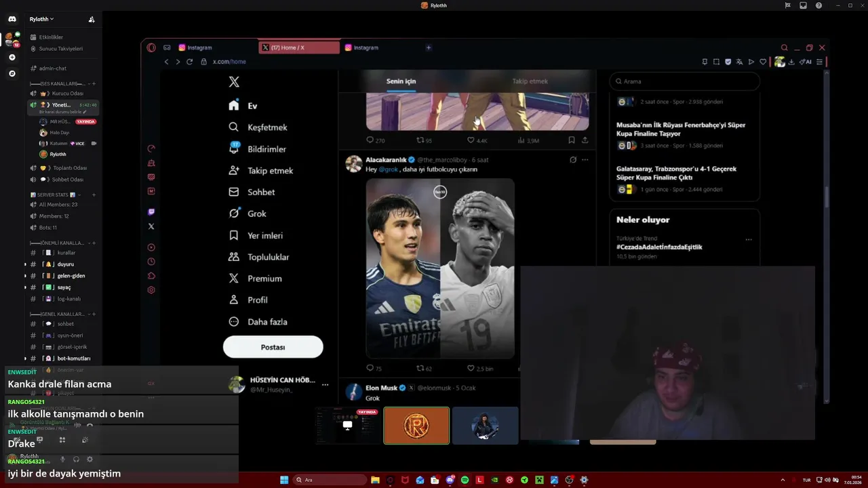868x488 pixels.
Task: Add a channel next to SES KANALLARI
Action: (x=94, y=83)
